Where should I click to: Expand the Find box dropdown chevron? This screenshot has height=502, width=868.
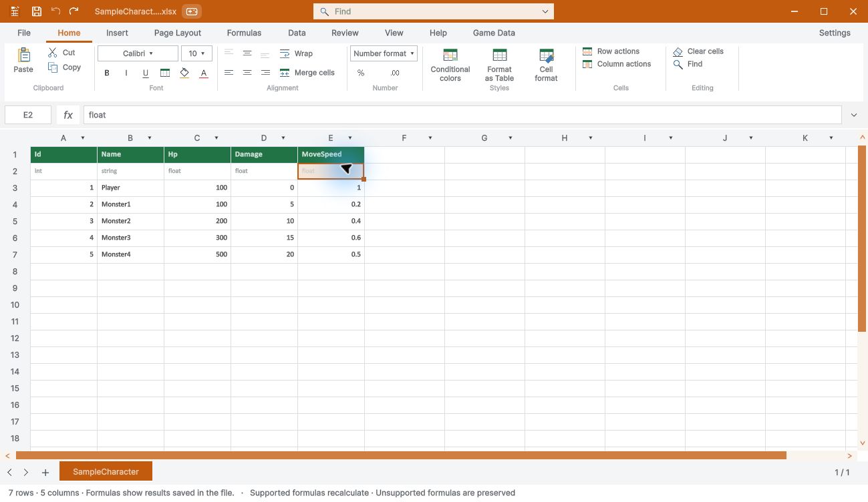[x=545, y=11]
